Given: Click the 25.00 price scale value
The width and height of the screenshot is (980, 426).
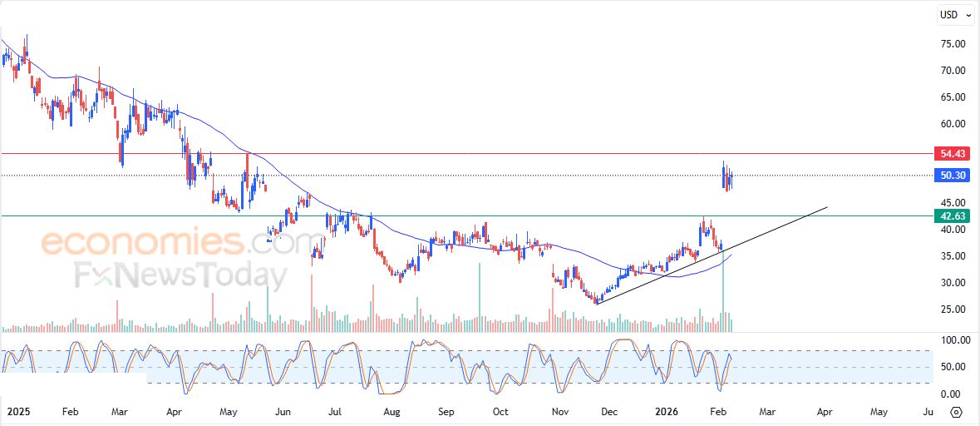Looking at the screenshot, I should click(953, 310).
